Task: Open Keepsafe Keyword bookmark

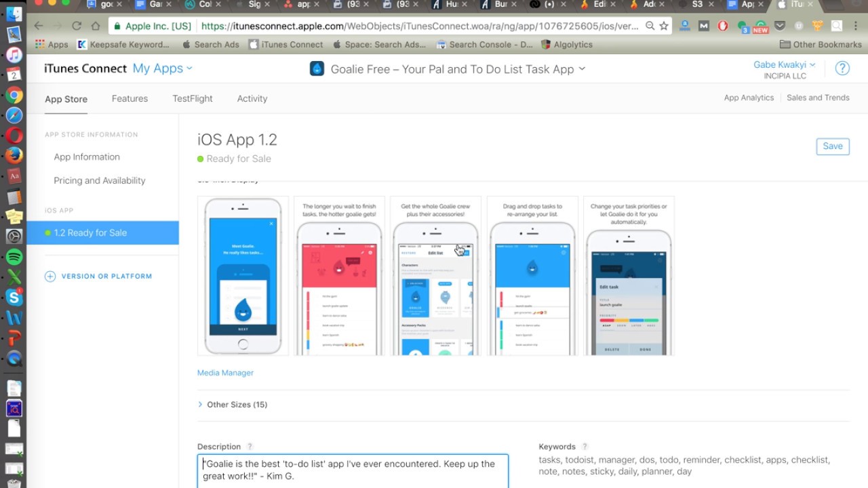Action: [x=123, y=45]
